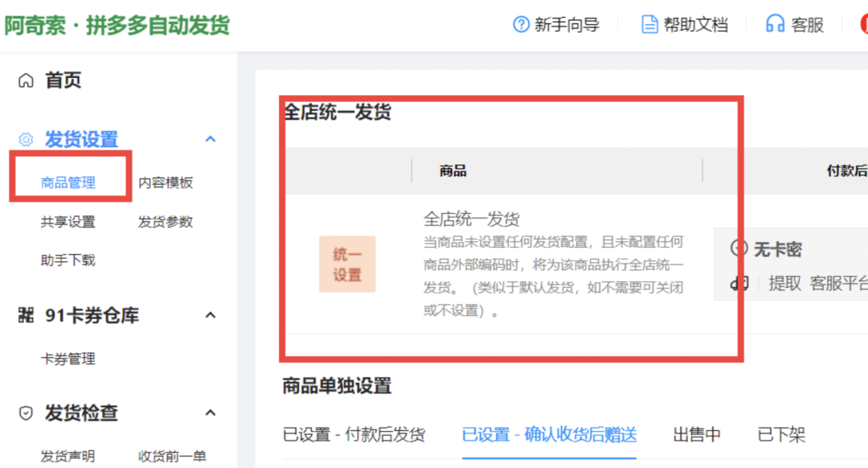Open 内容模板 in the sidebar
The height and width of the screenshot is (468, 868).
(x=166, y=183)
